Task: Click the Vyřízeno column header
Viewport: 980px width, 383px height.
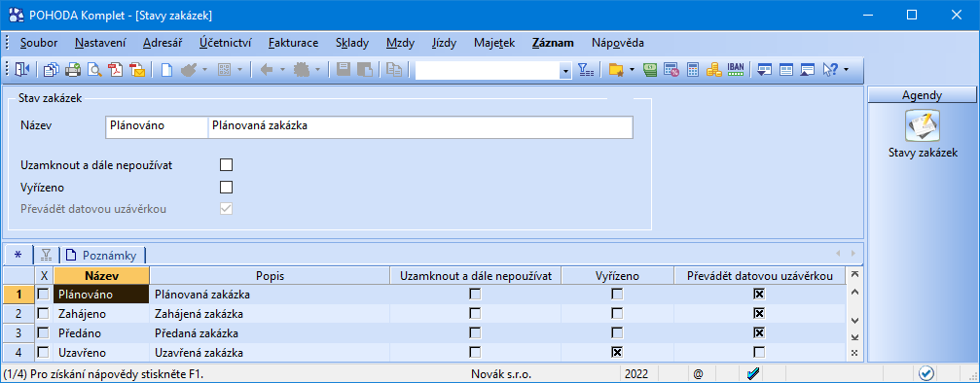Action: 618,275
